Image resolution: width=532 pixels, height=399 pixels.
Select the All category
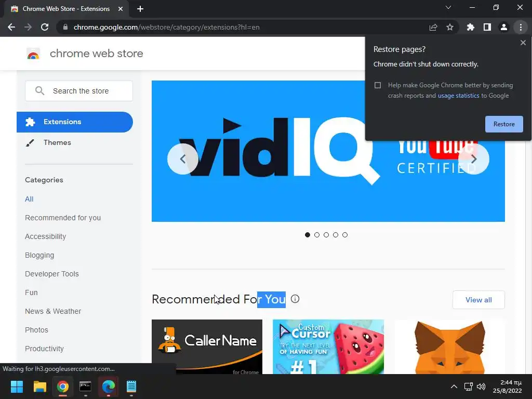pos(29,199)
